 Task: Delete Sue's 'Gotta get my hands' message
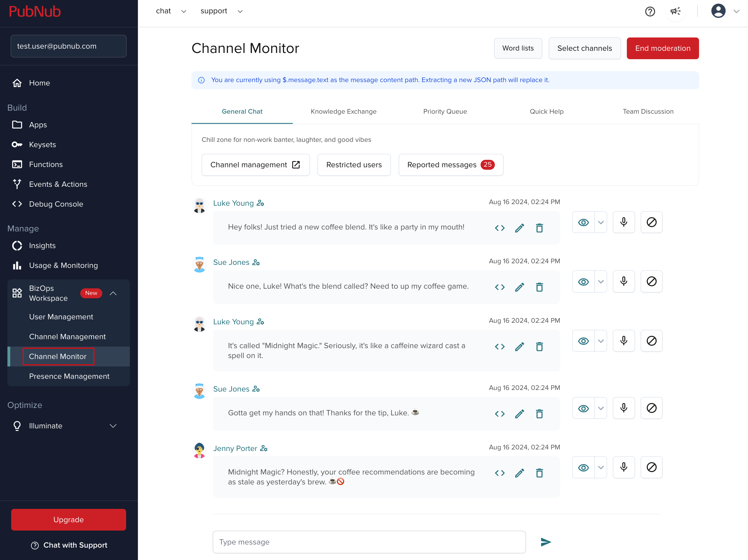tap(539, 414)
